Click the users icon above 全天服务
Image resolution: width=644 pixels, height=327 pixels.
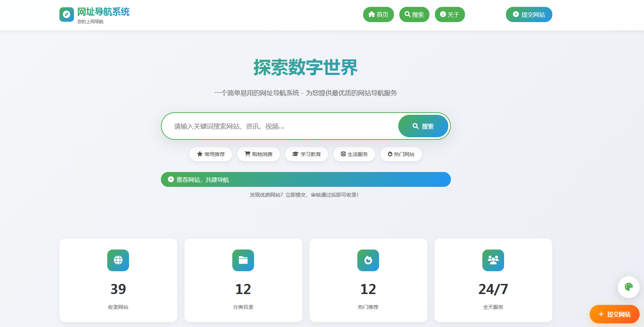point(493,260)
